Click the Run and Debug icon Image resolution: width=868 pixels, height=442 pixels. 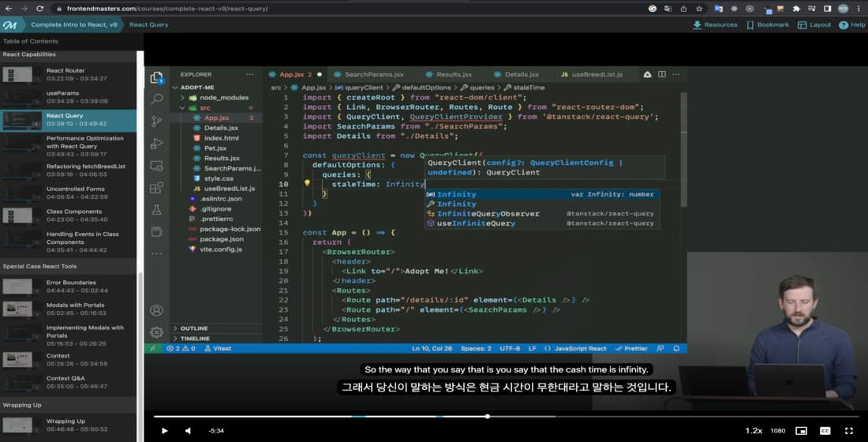click(157, 144)
